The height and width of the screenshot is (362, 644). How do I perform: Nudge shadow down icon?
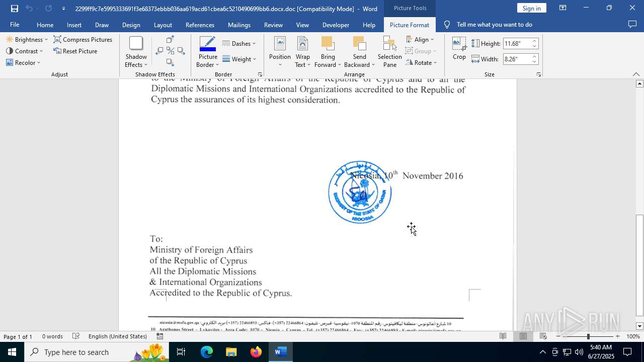[x=170, y=62]
